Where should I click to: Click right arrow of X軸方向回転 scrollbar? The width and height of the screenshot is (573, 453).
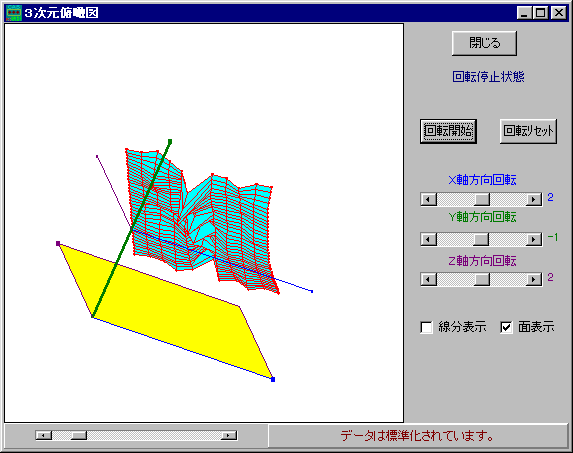tap(534, 199)
